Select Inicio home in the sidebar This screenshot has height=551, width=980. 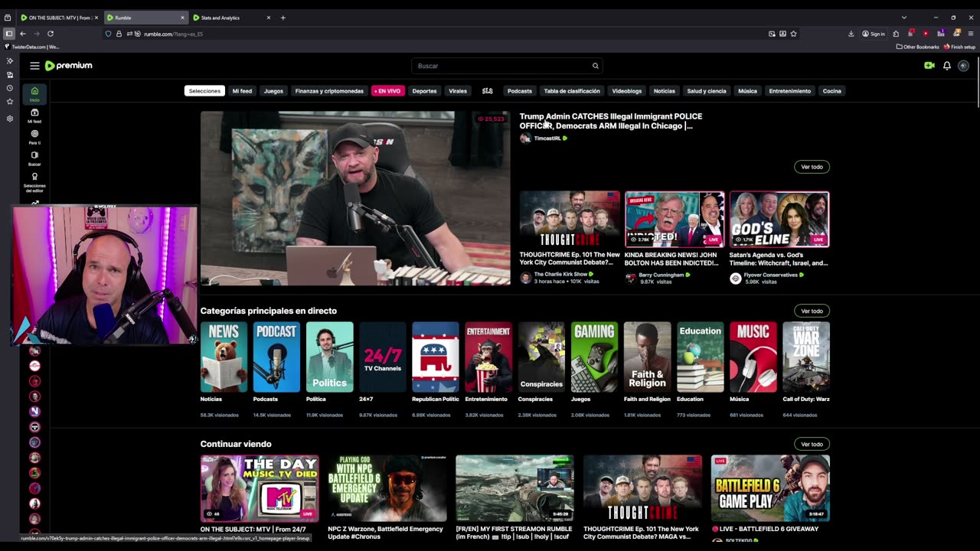34,94
